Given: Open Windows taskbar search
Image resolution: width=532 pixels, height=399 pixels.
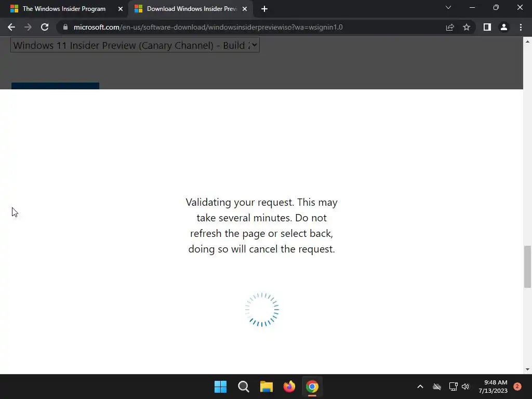Looking at the screenshot, I should (243, 387).
